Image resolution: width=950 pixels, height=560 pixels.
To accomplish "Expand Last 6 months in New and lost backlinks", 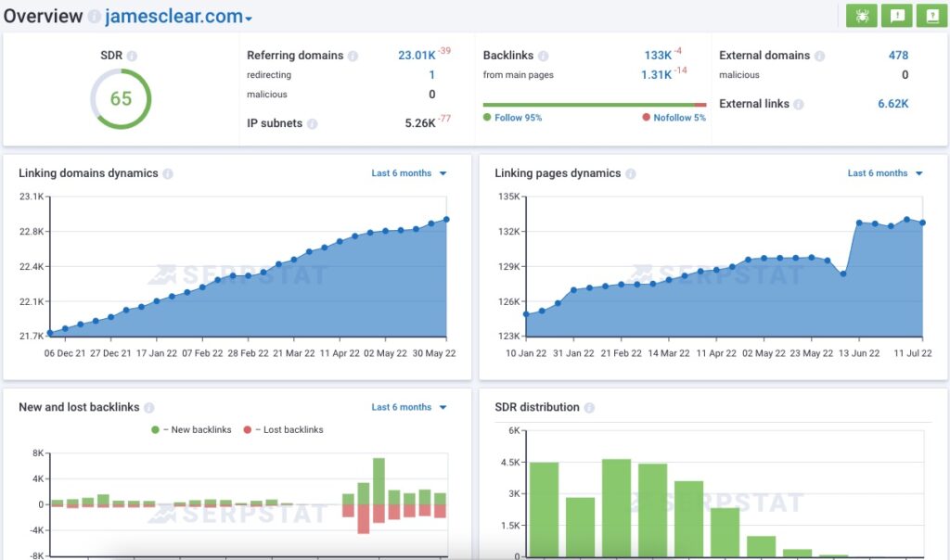I will coord(409,407).
